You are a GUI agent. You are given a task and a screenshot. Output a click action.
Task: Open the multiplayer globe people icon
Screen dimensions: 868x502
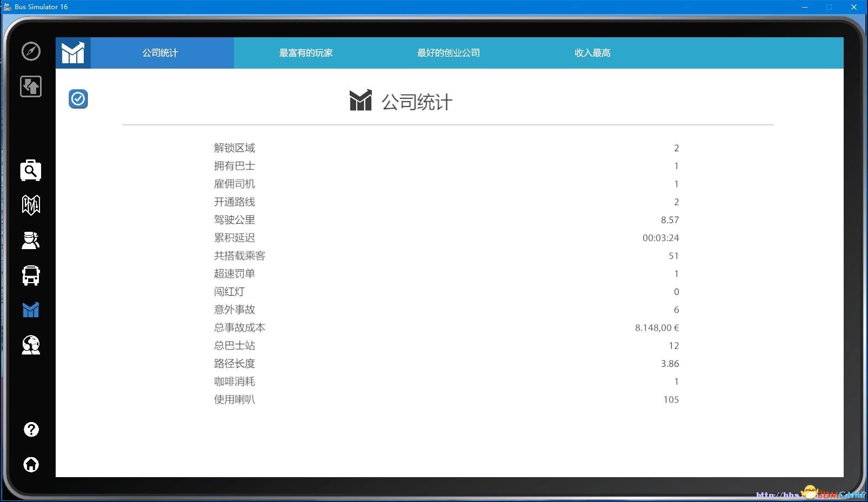(31, 345)
